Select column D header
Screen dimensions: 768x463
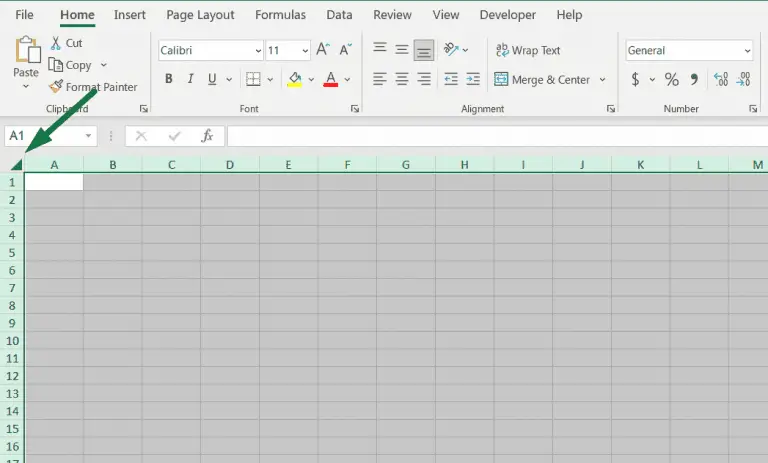(230, 165)
